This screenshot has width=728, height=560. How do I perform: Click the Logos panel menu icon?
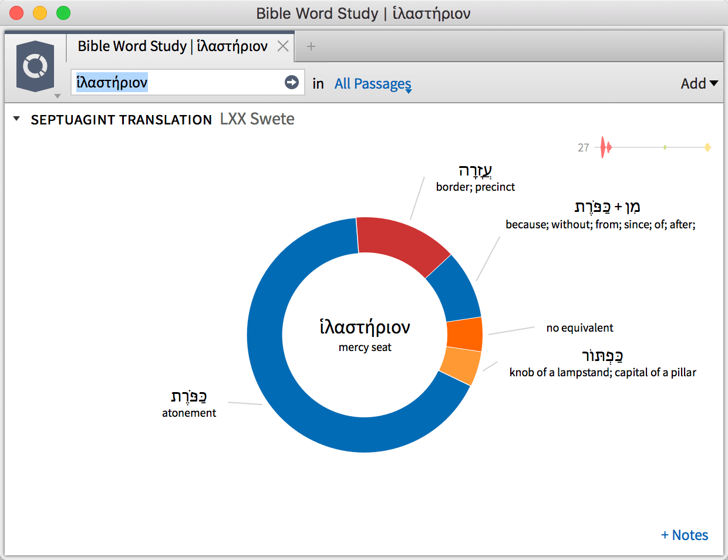[35, 66]
